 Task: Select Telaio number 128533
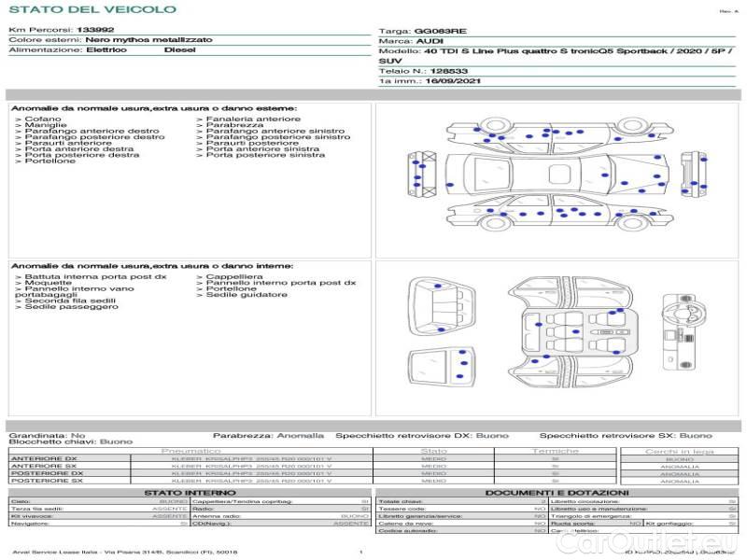click(x=449, y=71)
